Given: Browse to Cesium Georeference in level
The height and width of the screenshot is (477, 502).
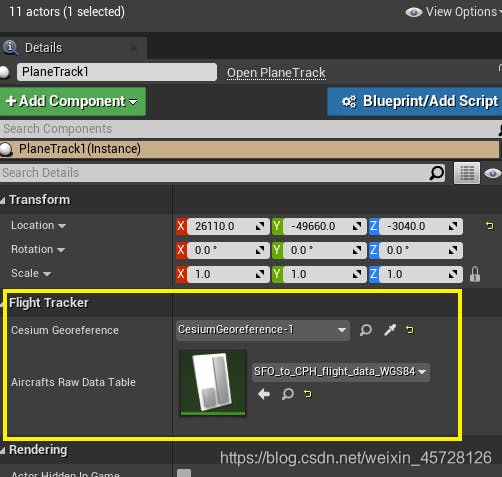Looking at the screenshot, I should click(x=366, y=330).
